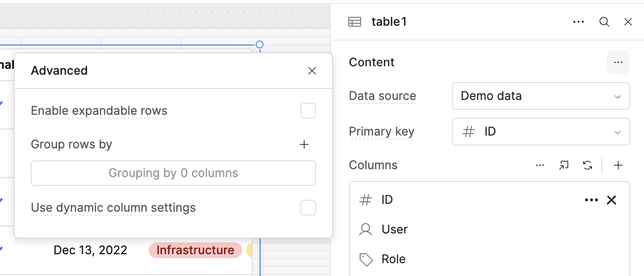The height and width of the screenshot is (276, 644).
Task: Click the Columns pop-out arrow icon
Action: click(x=564, y=165)
